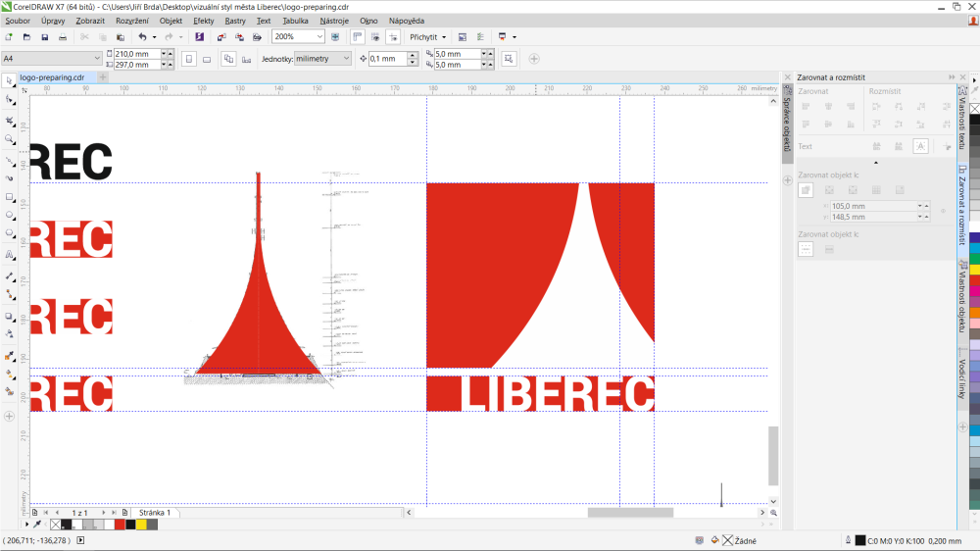
Task: Open application launcher dropdown arrow
Action: click(x=514, y=37)
